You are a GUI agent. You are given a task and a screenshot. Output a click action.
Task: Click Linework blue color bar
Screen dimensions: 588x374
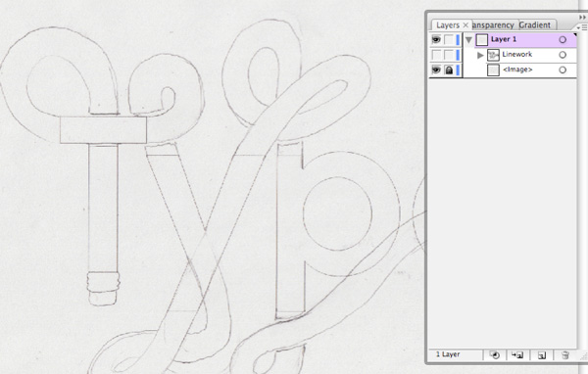click(458, 55)
